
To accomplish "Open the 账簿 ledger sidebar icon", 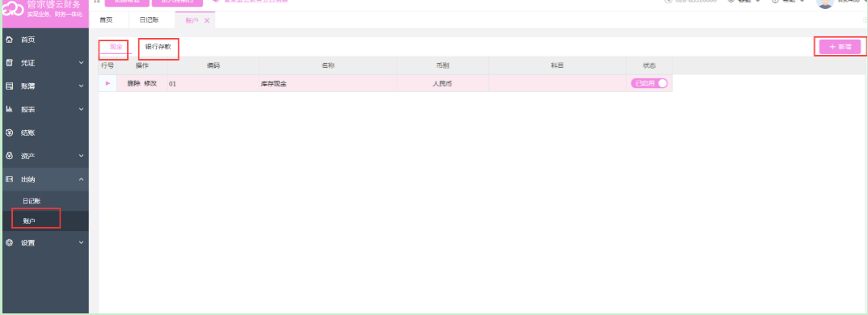I will point(9,86).
